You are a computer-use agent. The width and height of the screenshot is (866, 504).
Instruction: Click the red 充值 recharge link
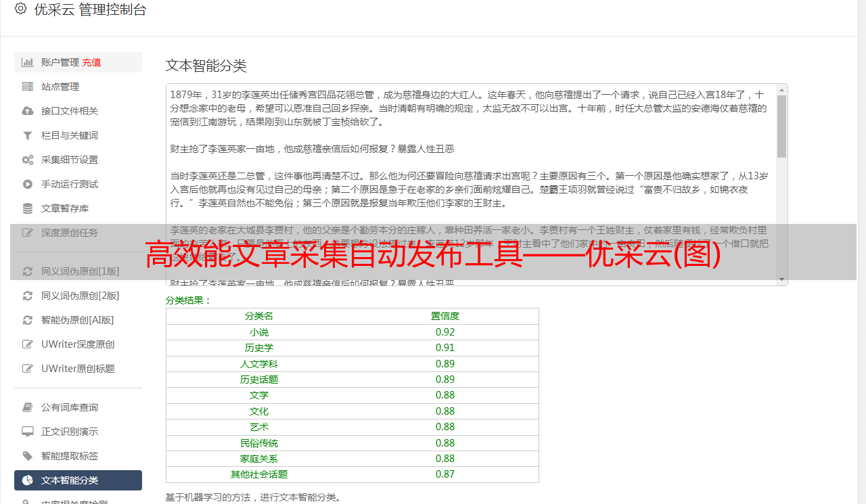pos(91,62)
